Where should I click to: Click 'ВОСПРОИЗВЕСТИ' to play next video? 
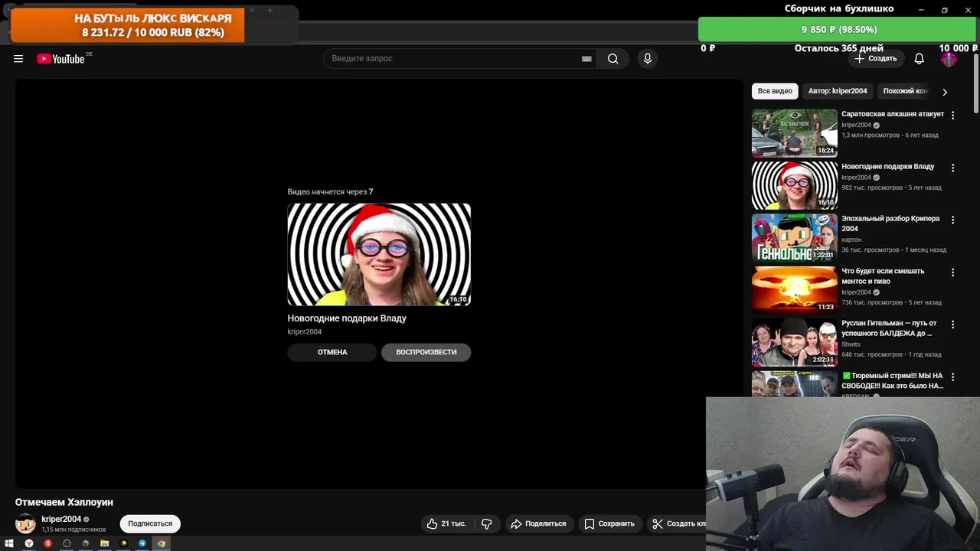426,352
